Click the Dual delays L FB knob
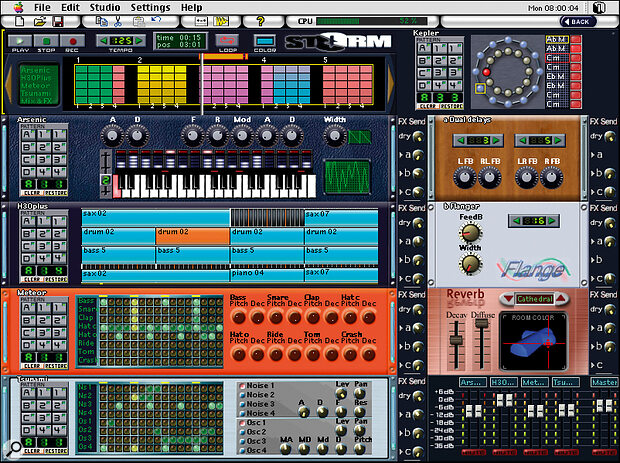Screen dimensions: 620x463 tap(465, 177)
